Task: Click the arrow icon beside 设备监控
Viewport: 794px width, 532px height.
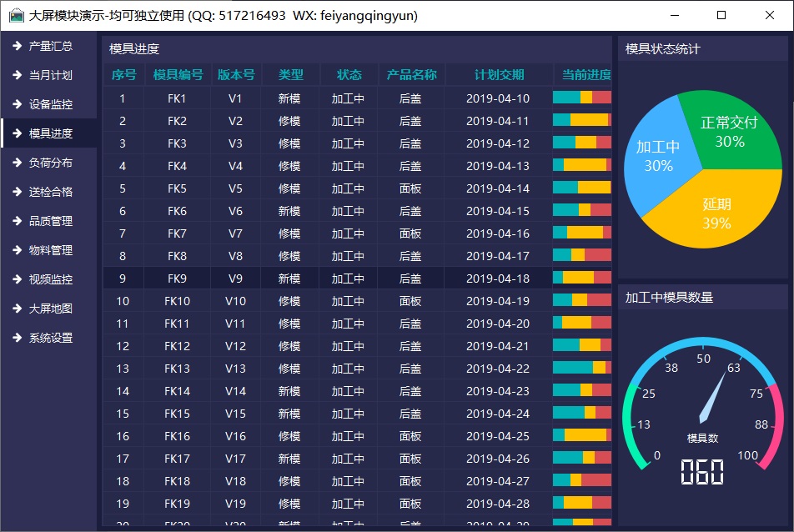Action: pos(16,104)
